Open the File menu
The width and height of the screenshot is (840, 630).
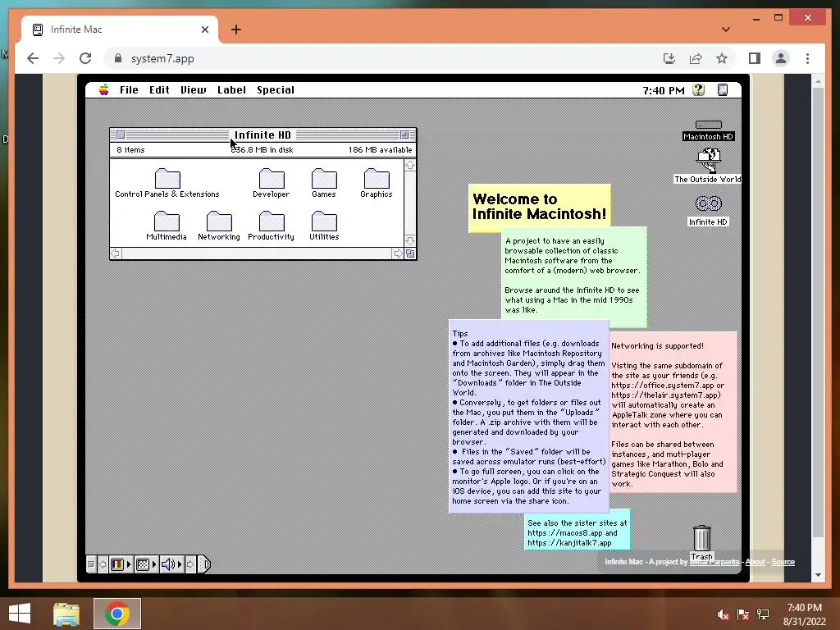129,90
